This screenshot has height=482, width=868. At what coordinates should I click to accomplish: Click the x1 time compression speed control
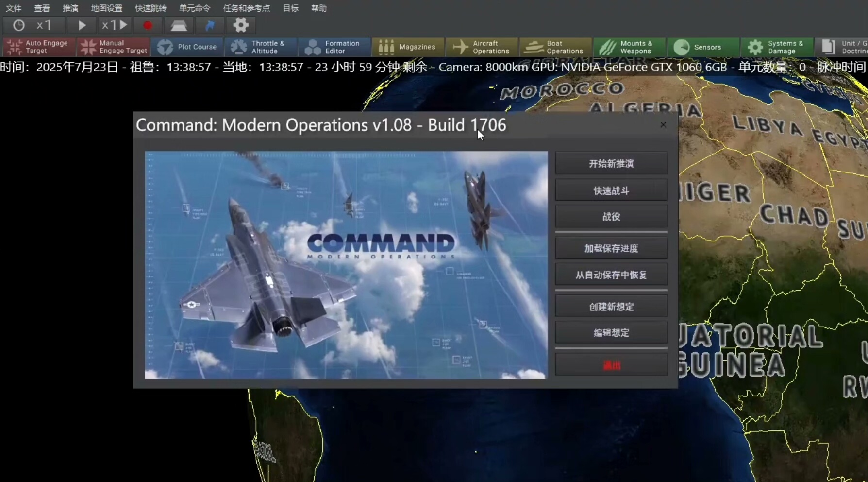coord(115,25)
